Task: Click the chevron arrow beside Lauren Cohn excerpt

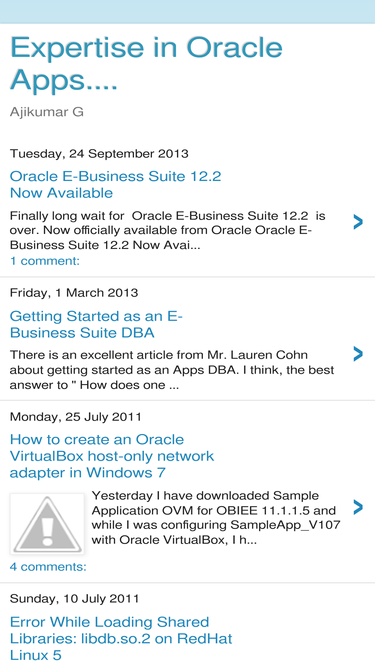Action: 358,353
